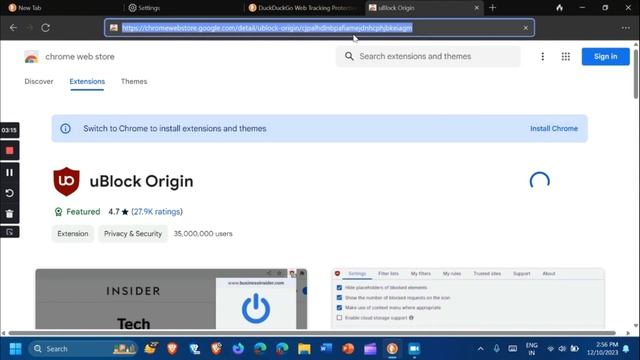Open File Explorer from the taskbar
Image resolution: width=640 pixels, height=360 pixels.
304,349
